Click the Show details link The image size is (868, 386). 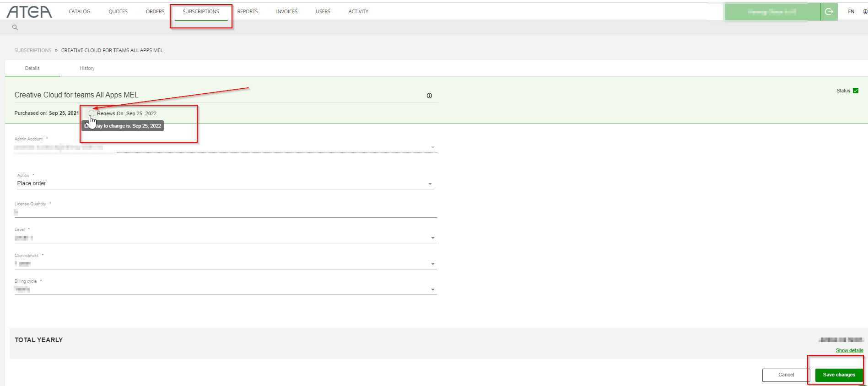coord(849,350)
